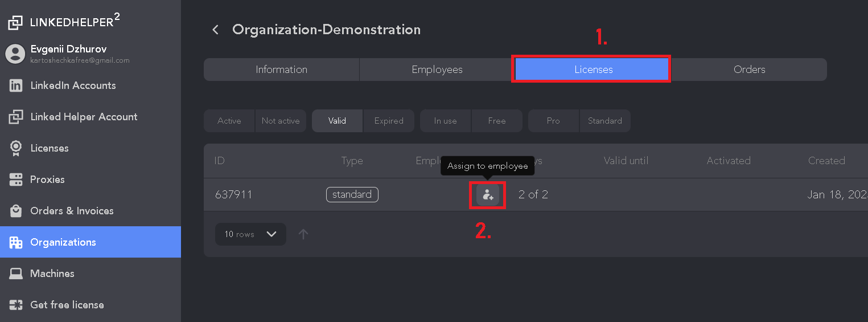The image size is (868, 322).
Task: Select the Licenses tab
Action: 594,70
